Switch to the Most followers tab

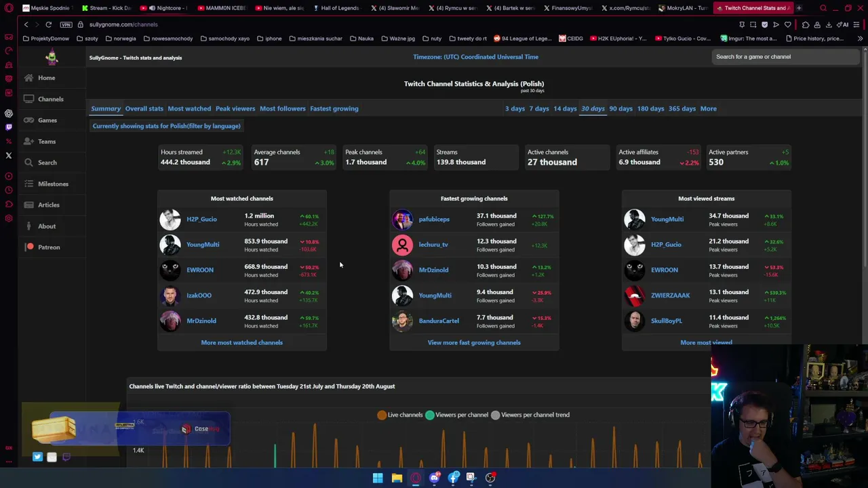click(283, 108)
